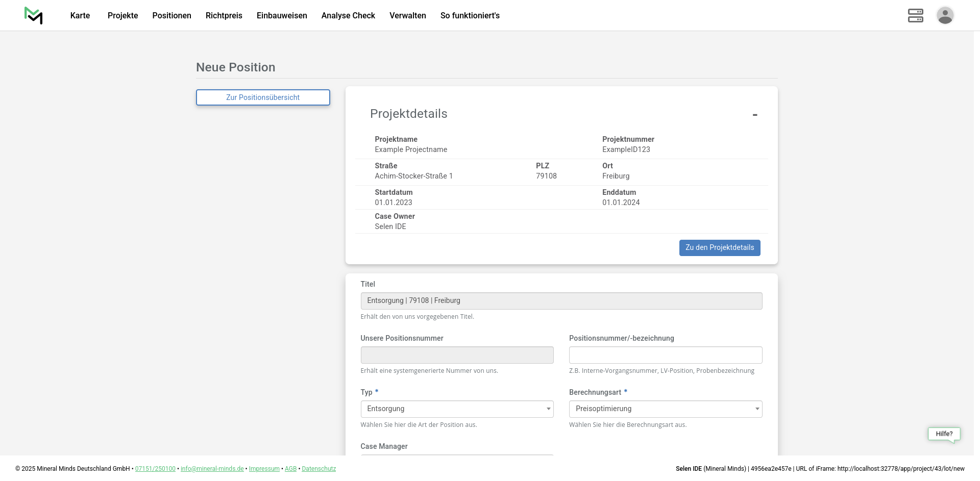Click the Verwalten menu item

407,16
